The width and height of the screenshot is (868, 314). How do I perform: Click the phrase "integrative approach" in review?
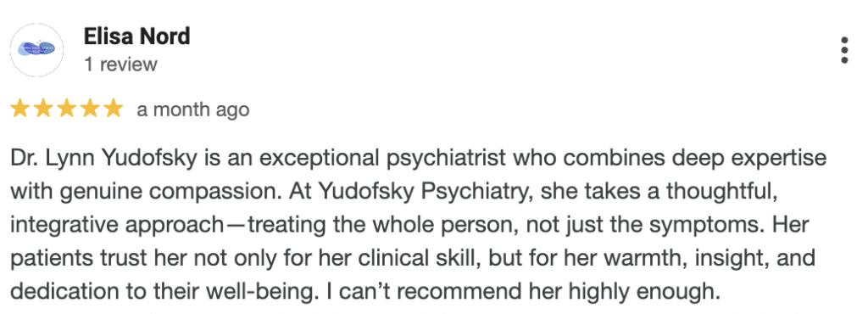(x=116, y=226)
